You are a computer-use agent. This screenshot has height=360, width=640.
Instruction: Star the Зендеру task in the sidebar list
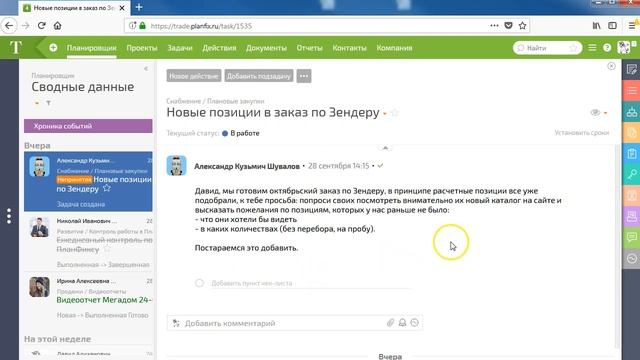click(x=107, y=188)
